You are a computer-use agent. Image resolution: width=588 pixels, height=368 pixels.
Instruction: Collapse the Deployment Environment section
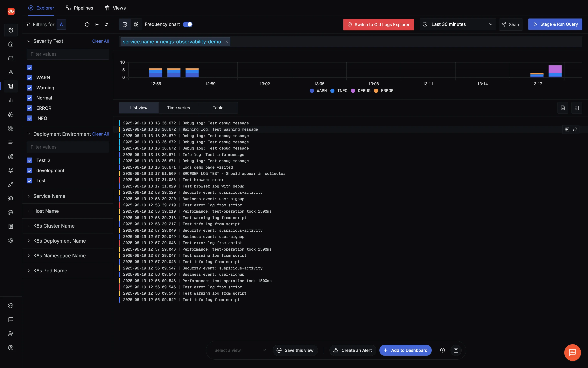click(x=29, y=134)
